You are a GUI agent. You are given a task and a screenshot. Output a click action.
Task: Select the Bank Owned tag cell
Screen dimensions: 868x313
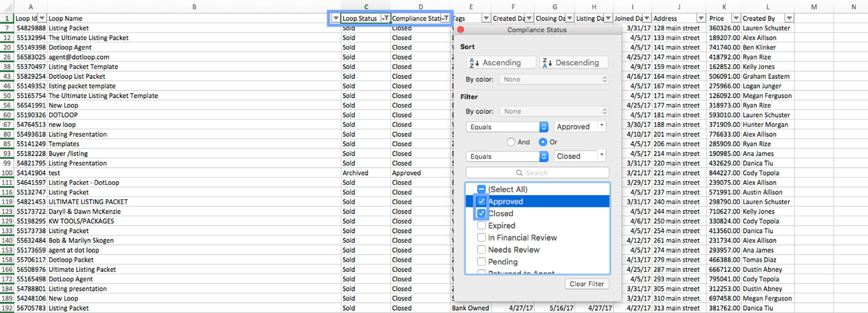click(x=470, y=308)
